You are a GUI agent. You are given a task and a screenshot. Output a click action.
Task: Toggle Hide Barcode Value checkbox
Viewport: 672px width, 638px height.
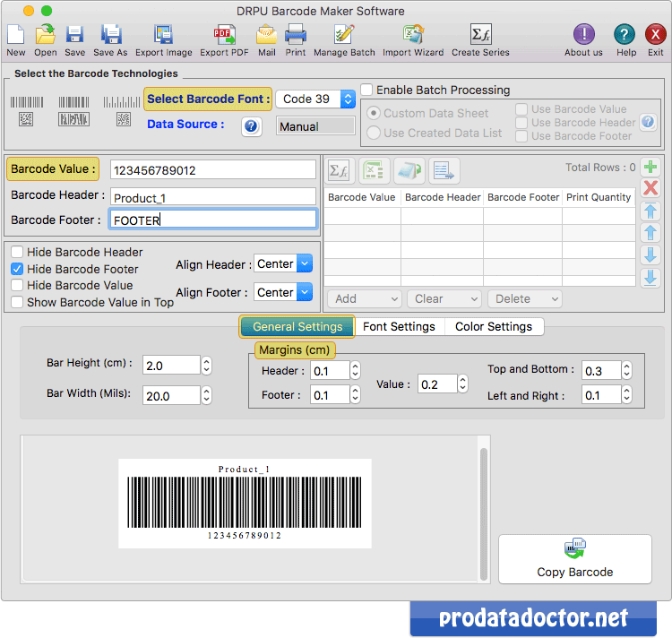point(17,285)
